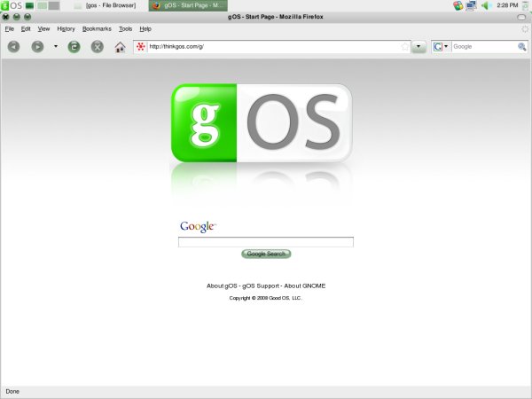This screenshot has width=532, height=399.
Task: Click the magnifier search icon in search bar
Action: coord(522,46)
